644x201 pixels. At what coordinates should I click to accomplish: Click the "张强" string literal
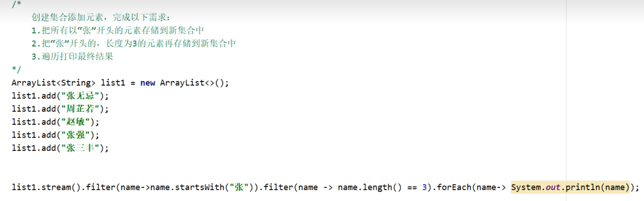[75, 135]
